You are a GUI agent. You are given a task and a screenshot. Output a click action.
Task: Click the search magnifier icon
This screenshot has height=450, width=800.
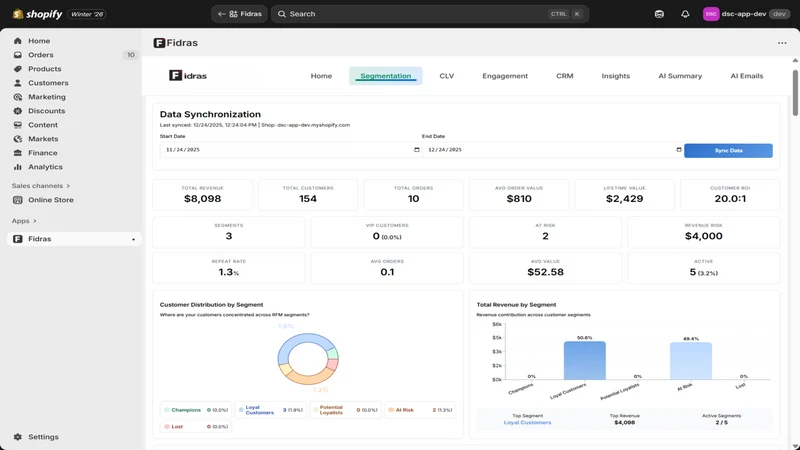[x=282, y=14]
